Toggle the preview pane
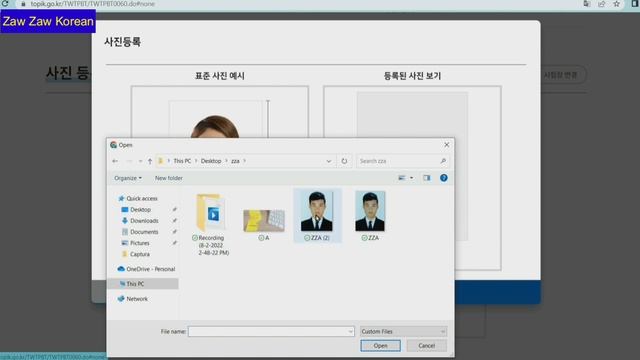This screenshot has height=360, width=640. (427, 178)
